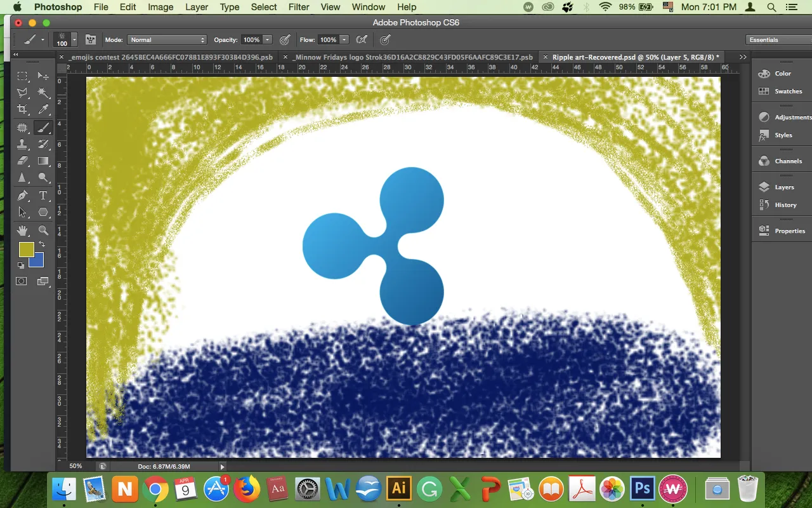Select the Crop tool
Image resolution: width=812 pixels, height=508 pixels.
pos(22,110)
